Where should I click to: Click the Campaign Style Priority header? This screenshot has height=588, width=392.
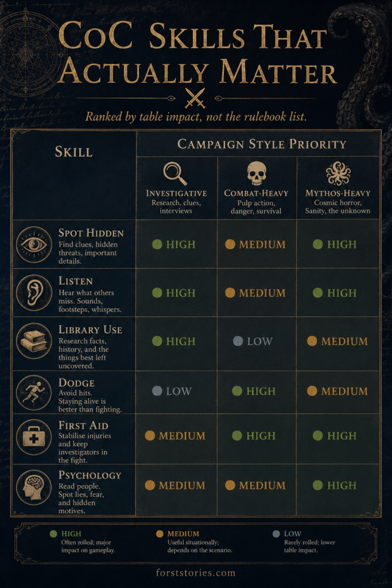tap(262, 144)
